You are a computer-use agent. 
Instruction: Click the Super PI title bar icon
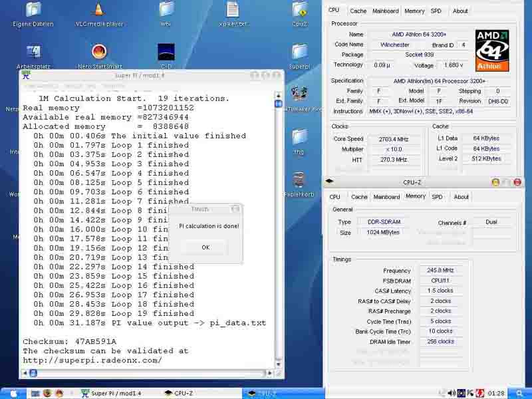[x=26, y=75]
